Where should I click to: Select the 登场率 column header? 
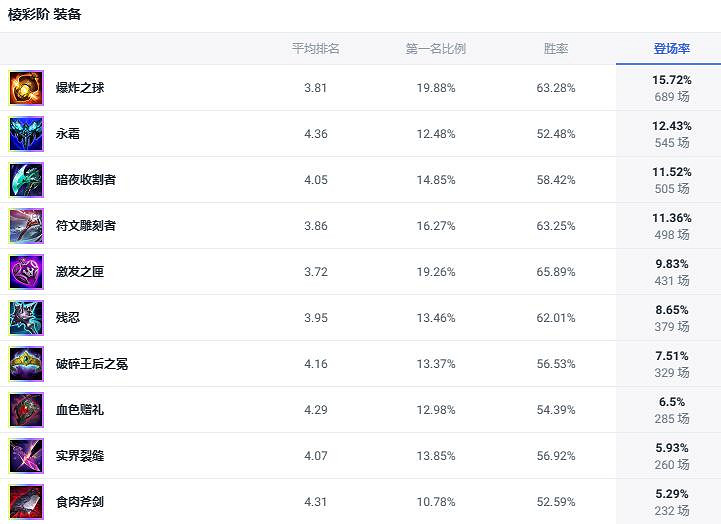click(x=671, y=48)
